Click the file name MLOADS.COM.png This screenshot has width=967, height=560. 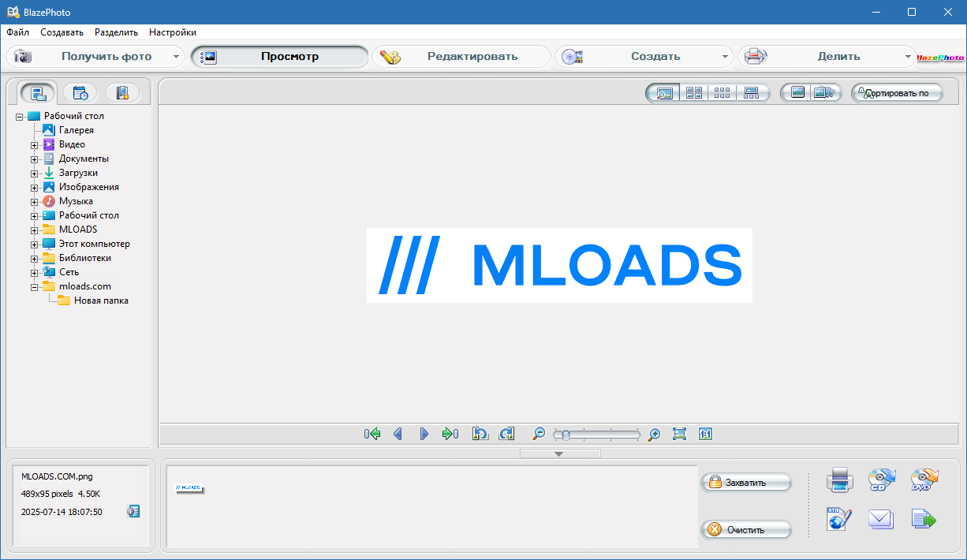tap(57, 476)
